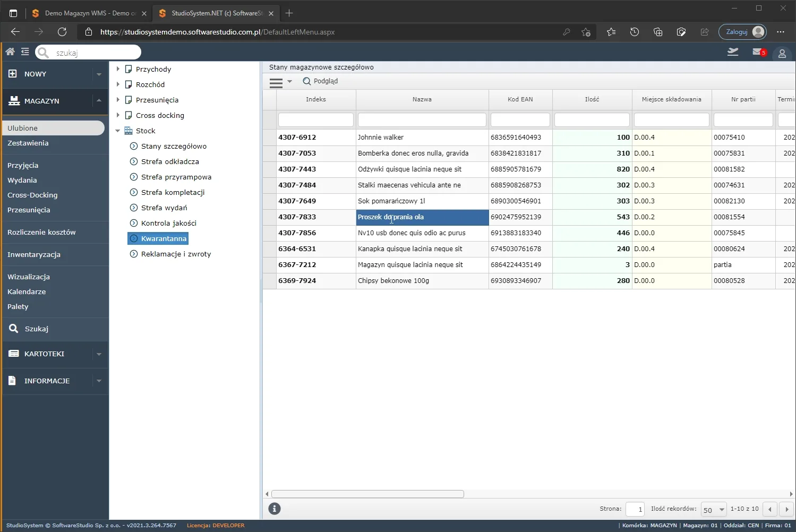Viewport: 796px width, 532px height.
Task: Expand the Przychody tree node
Action: click(118, 69)
